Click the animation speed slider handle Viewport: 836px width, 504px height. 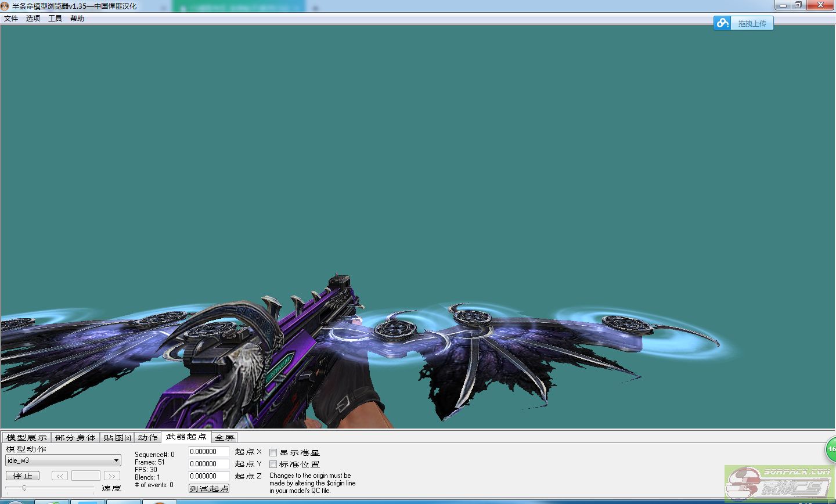click(24, 488)
